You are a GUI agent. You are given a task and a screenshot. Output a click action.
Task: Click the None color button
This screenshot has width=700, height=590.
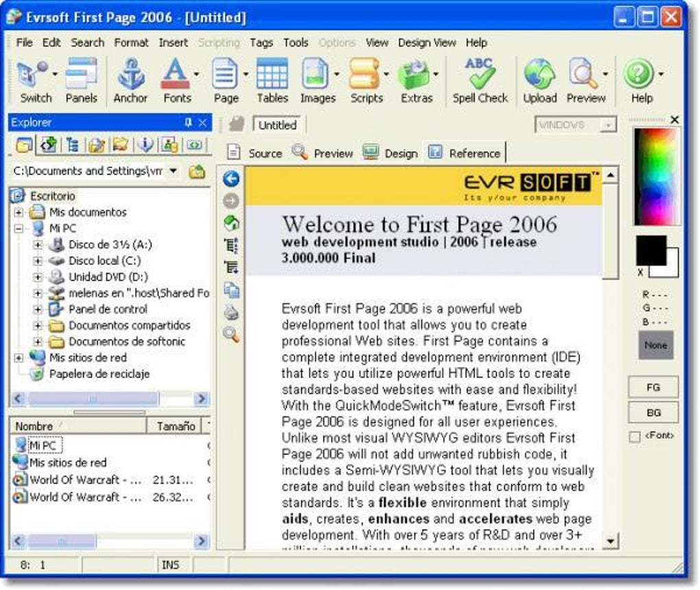coord(655,345)
